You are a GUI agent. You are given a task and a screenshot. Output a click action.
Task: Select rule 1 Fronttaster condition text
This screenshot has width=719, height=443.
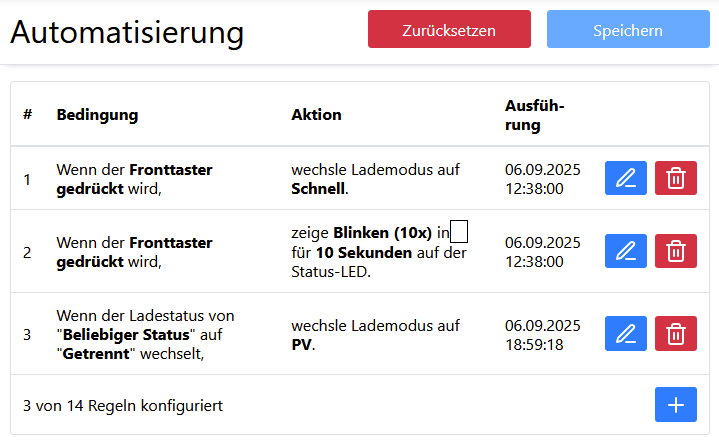pyautogui.click(x=134, y=179)
